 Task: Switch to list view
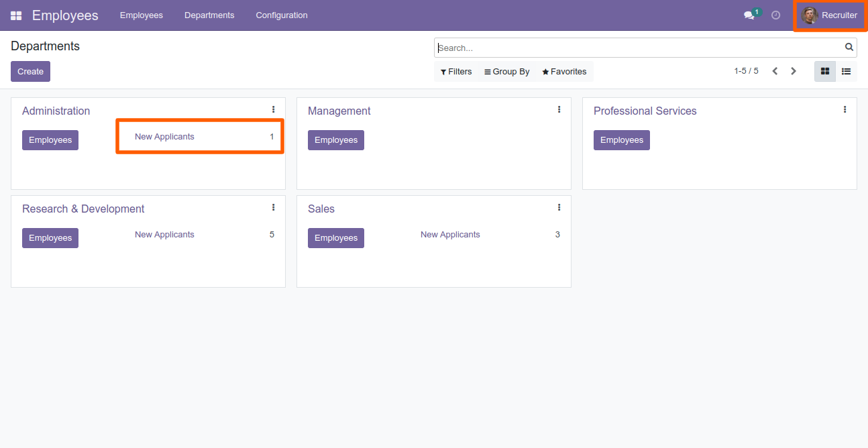847,71
